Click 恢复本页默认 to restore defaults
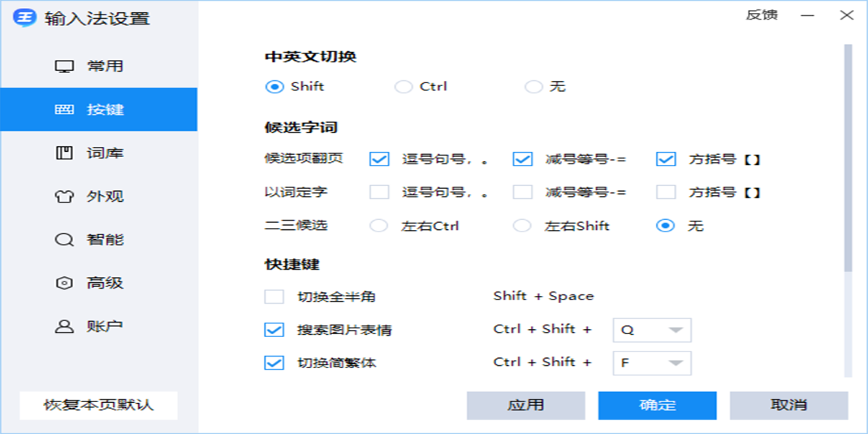The width and height of the screenshot is (868, 434). [99, 405]
